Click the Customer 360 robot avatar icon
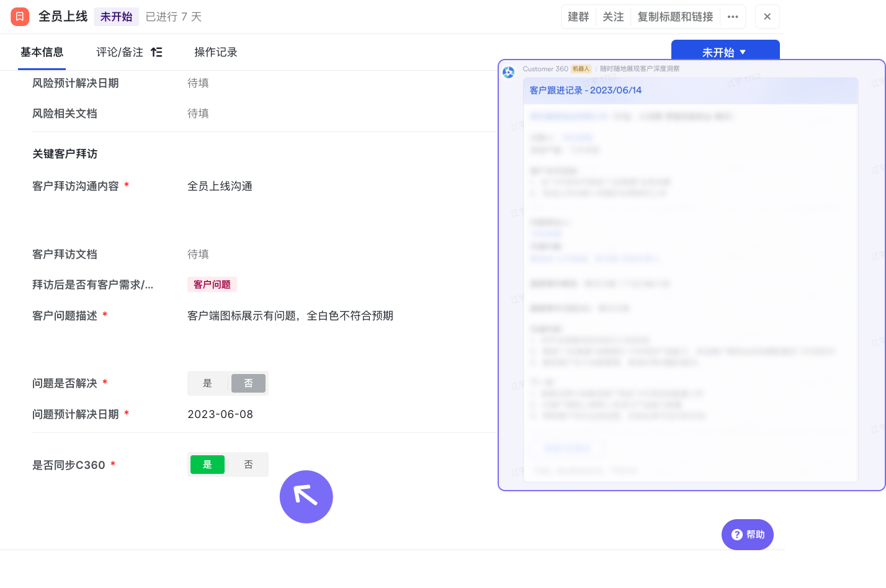The height and width of the screenshot is (588, 886). (x=509, y=73)
